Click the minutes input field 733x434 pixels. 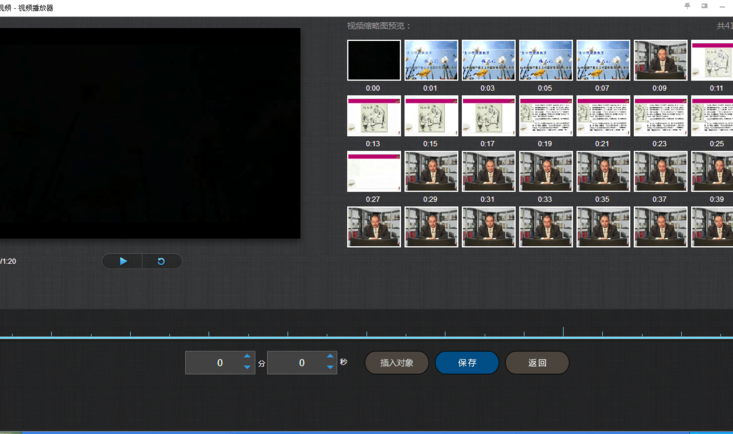[x=213, y=363]
